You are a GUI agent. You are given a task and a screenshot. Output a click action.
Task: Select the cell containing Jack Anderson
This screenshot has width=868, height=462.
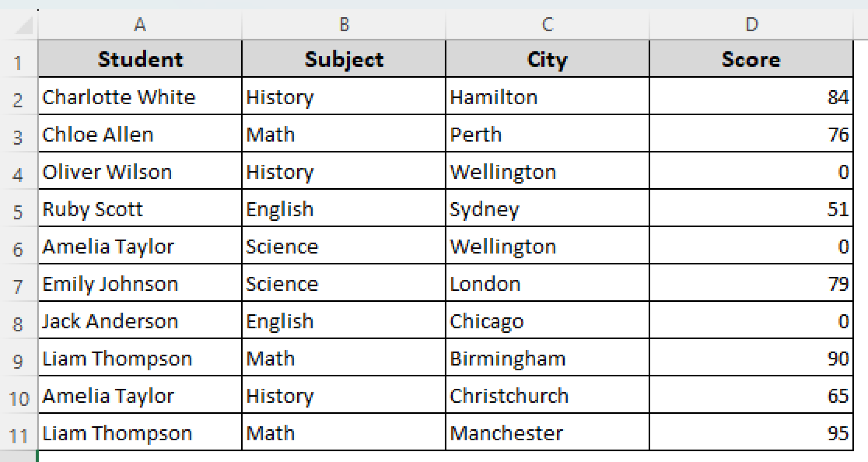(140, 321)
